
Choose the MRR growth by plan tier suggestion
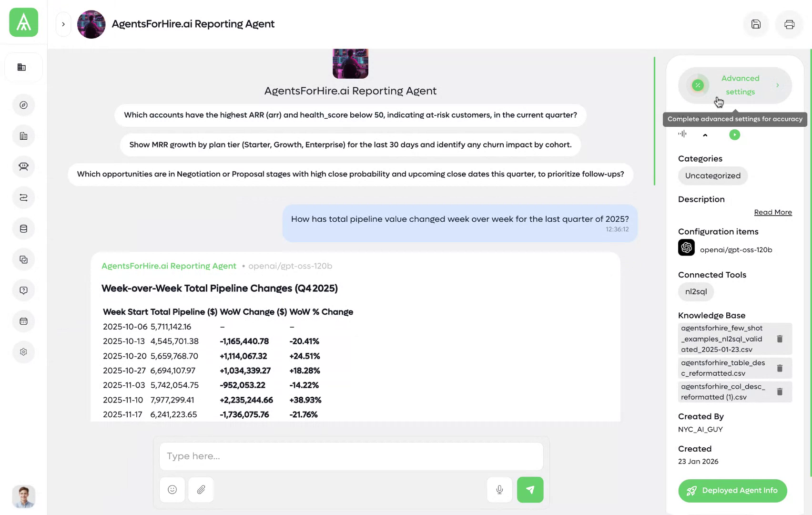pyautogui.click(x=350, y=145)
